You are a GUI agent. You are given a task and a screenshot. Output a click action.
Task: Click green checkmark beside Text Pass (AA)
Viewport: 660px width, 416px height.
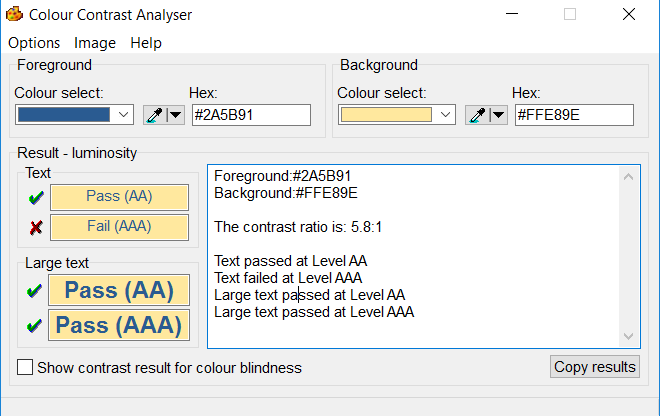pyautogui.click(x=36, y=197)
